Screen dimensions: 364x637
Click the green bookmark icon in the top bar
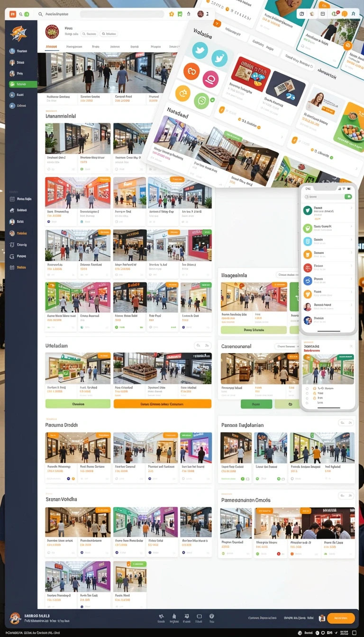[x=180, y=14]
